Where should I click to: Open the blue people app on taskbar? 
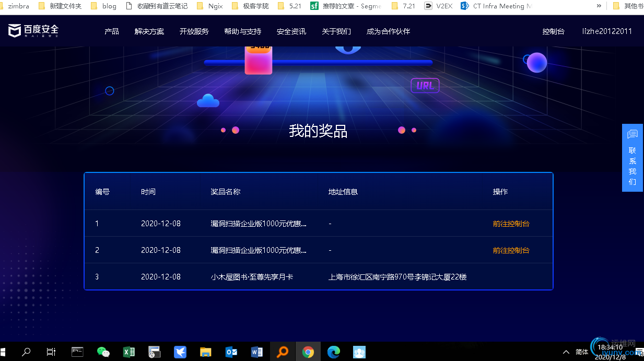(359, 352)
